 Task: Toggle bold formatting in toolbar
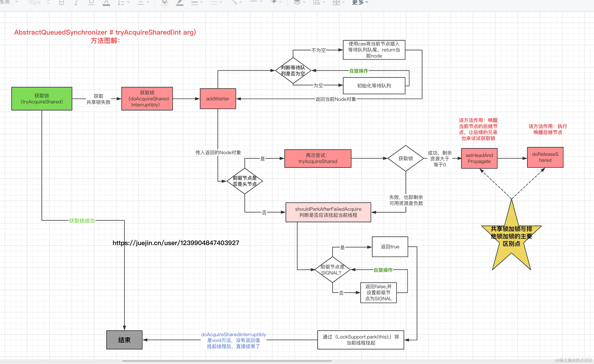pyautogui.click(x=62, y=2)
